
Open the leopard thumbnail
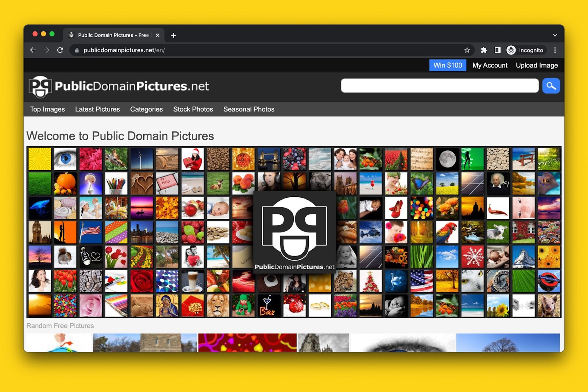coord(345,281)
